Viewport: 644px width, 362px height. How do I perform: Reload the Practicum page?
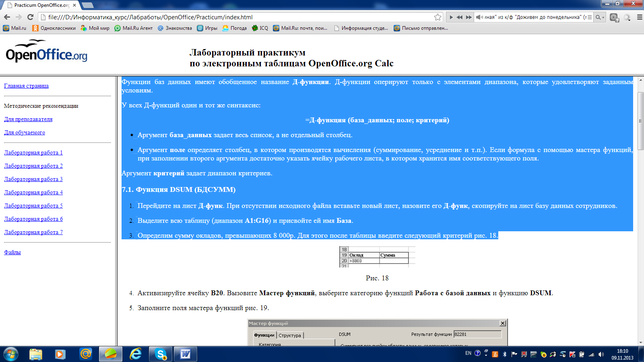(x=30, y=17)
